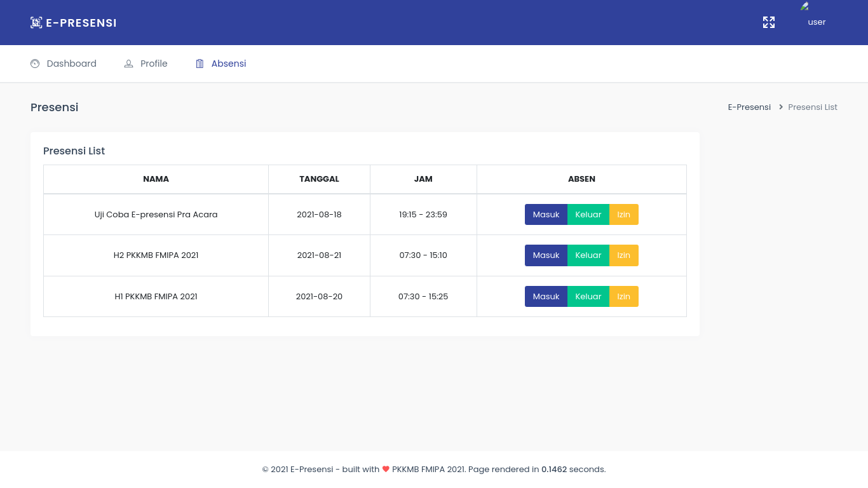Click the Profile person icon
The height and width of the screenshot is (488, 868).
click(128, 64)
